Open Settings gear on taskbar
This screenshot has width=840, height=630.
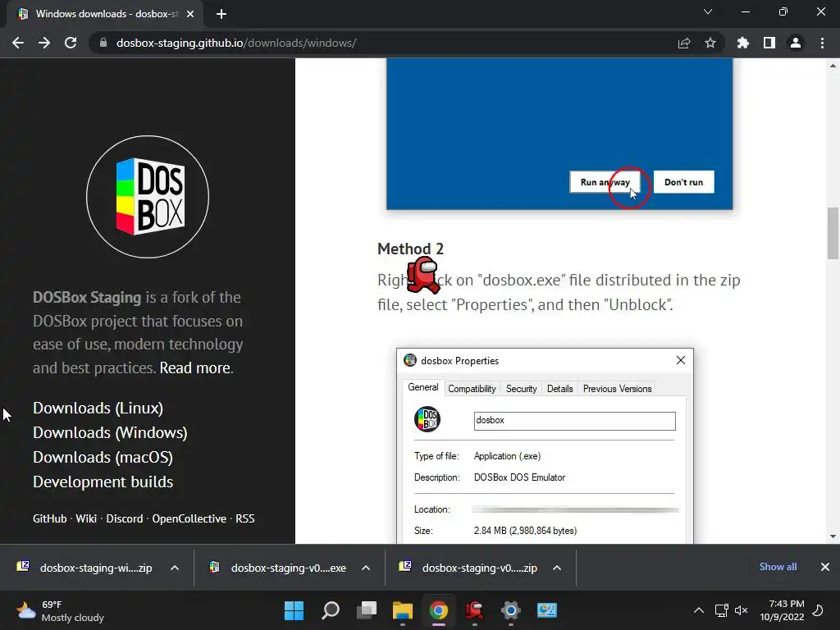(510, 610)
